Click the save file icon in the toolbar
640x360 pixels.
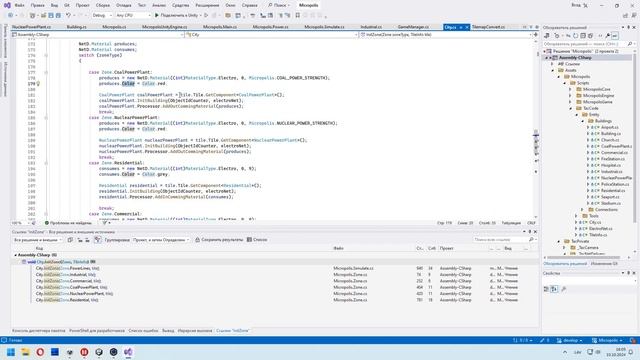pyautogui.click(x=51, y=15)
